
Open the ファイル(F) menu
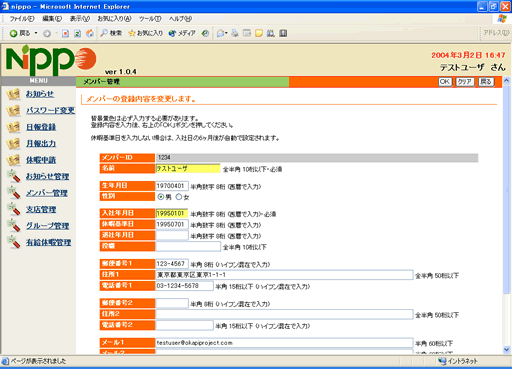point(22,19)
